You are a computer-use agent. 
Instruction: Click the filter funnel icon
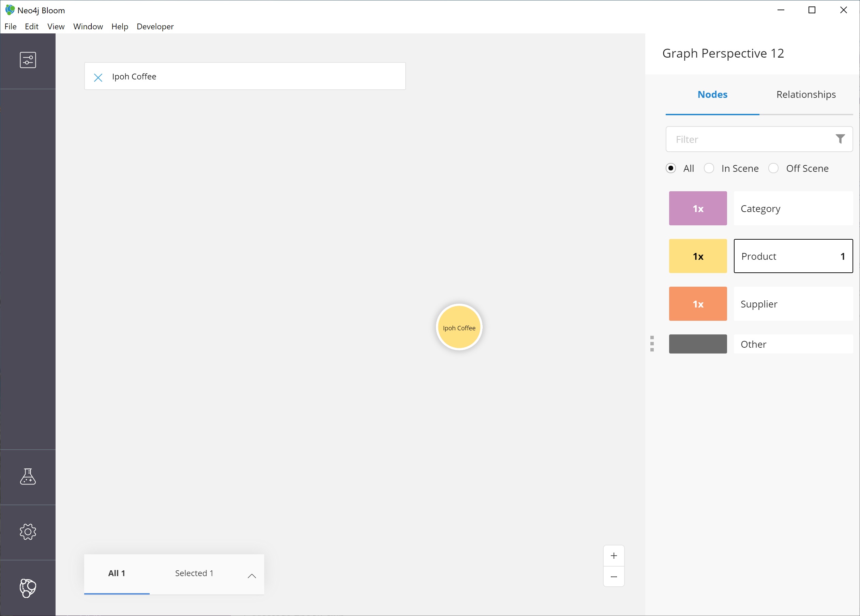coord(840,139)
